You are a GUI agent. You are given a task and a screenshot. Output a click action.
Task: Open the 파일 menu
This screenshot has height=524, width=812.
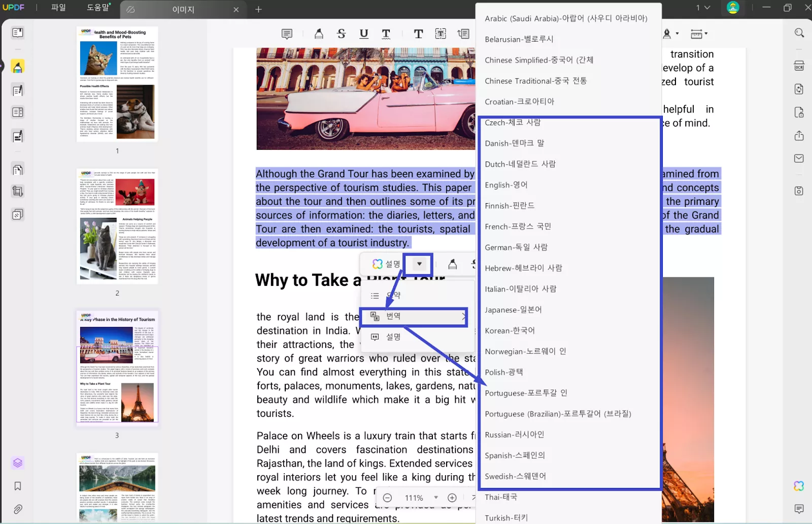point(58,8)
